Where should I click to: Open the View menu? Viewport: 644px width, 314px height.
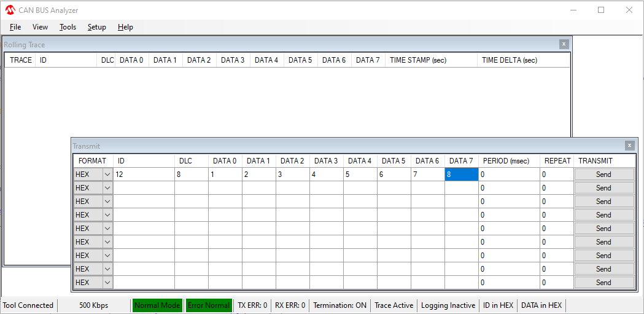41,27
